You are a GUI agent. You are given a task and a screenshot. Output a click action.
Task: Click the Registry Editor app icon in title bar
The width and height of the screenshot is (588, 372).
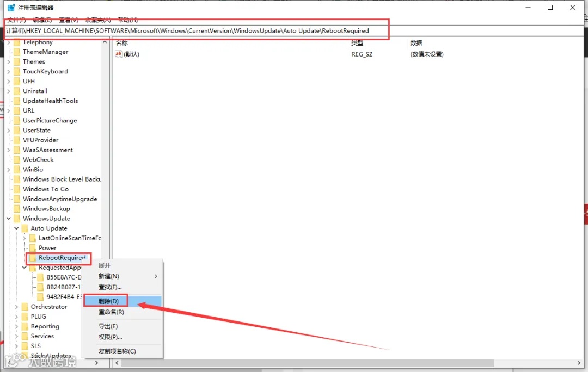coord(11,8)
